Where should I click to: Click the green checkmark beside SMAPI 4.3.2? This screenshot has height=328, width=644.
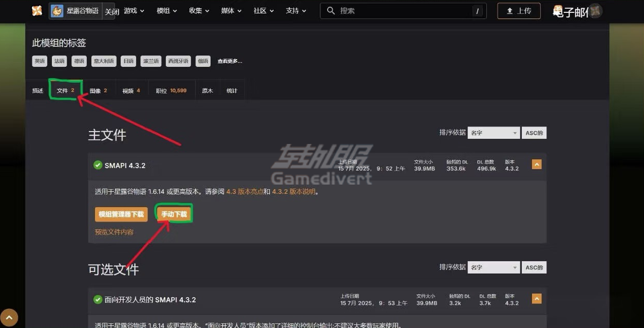(98, 165)
